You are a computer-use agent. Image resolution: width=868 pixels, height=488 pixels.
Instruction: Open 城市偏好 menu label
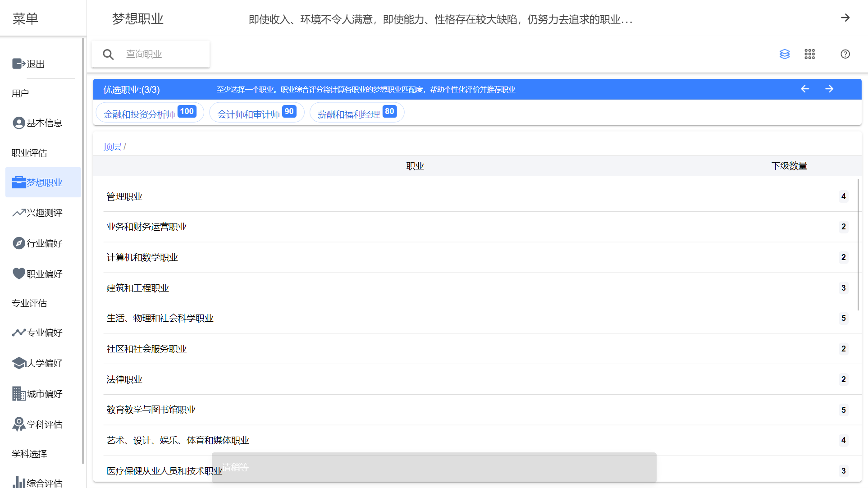(45, 394)
